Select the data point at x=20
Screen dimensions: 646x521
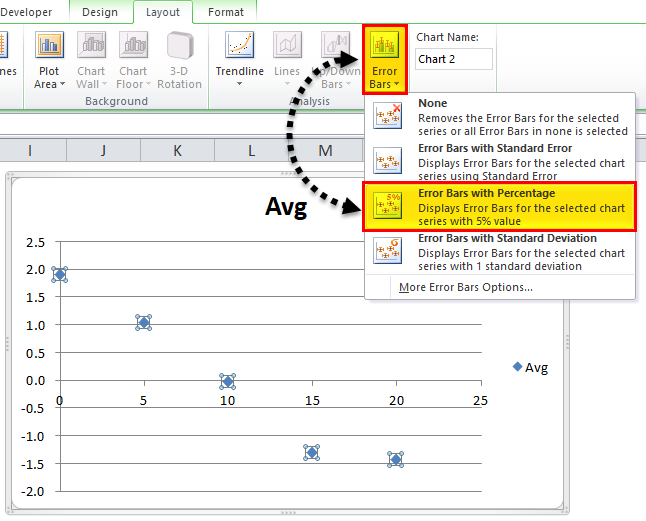tap(396, 459)
